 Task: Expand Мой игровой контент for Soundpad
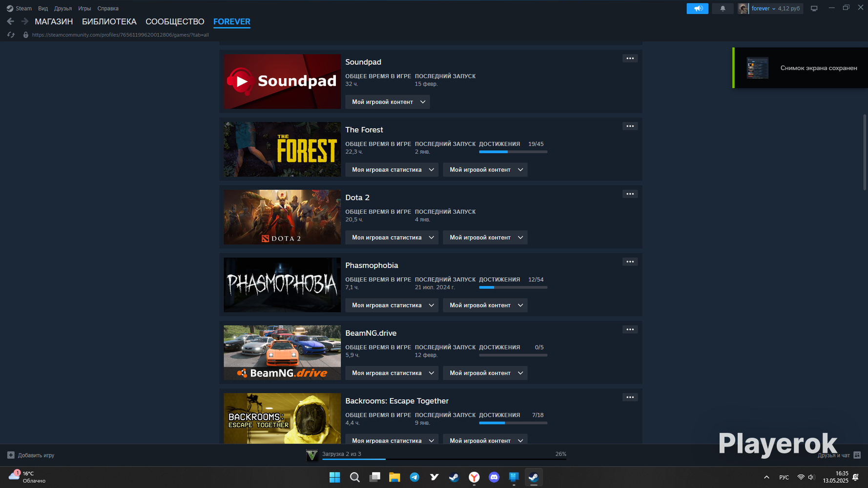click(x=388, y=102)
